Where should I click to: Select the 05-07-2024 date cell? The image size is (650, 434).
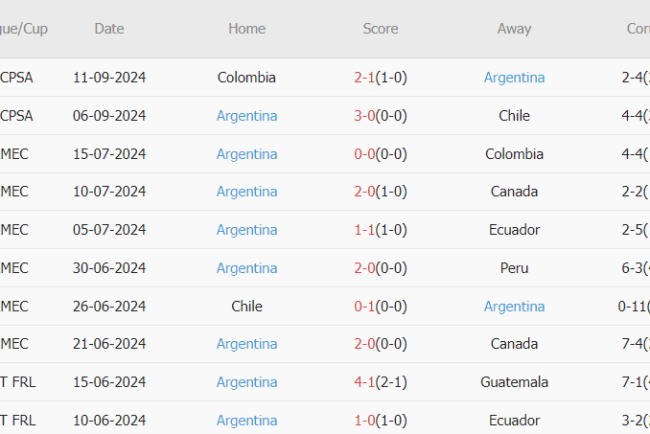tap(109, 229)
